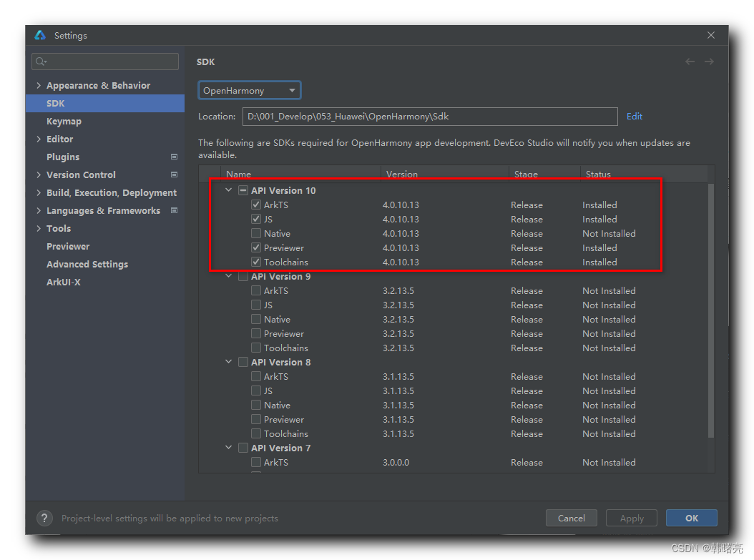This screenshot has width=754, height=560.
Task: Open the OpenHarmony SDK type dropdown
Action: click(x=249, y=91)
